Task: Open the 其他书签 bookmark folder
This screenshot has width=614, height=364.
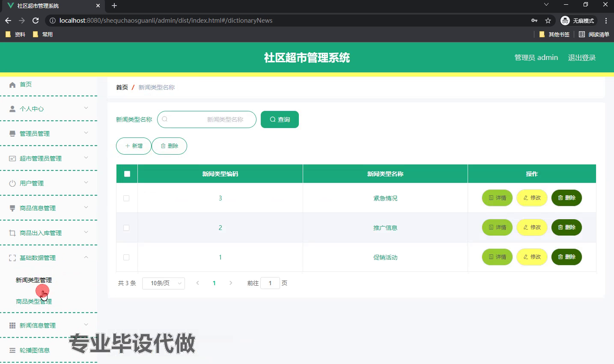Action: click(x=554, y=34)
